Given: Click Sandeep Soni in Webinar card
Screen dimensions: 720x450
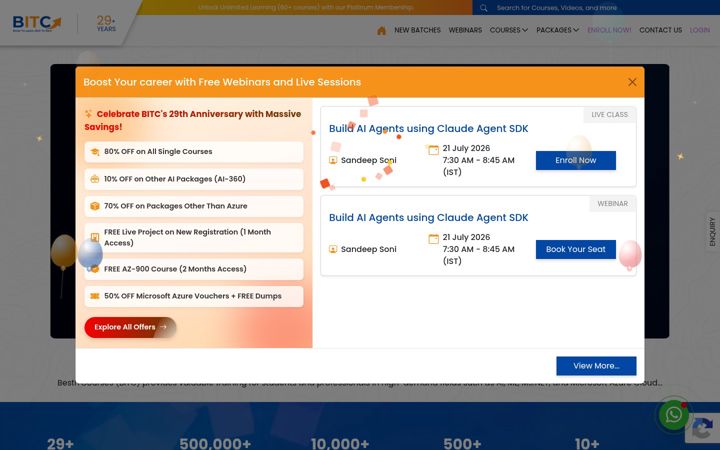Looking at the screenshot, I should pyautogui.click(x=368, y=249).
